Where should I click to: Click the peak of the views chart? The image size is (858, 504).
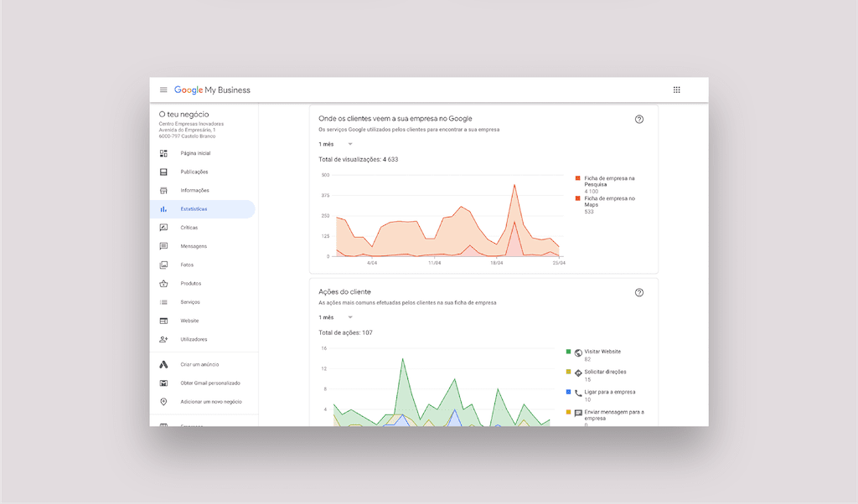tap(514, 185)
